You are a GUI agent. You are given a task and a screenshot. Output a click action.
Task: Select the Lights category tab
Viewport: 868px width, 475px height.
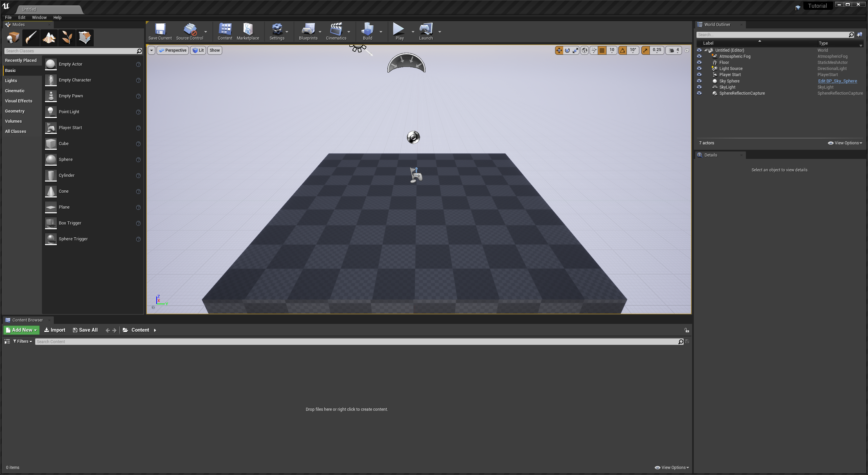[11, 81]
